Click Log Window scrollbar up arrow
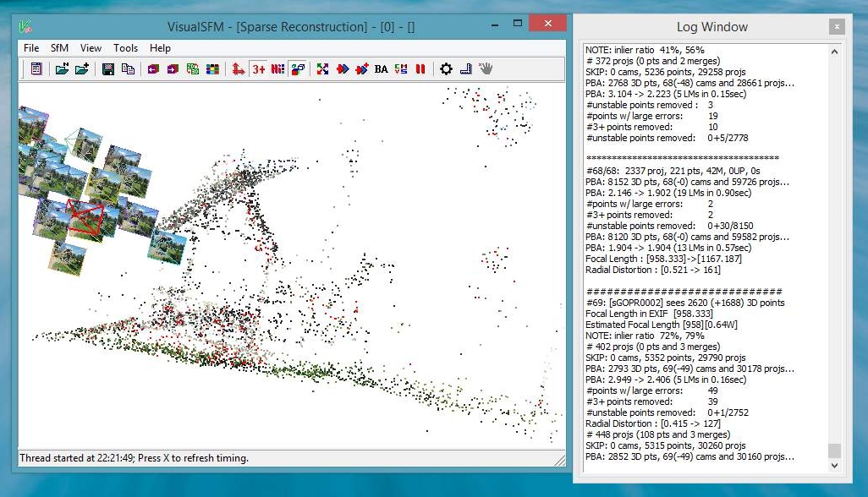 834,52
